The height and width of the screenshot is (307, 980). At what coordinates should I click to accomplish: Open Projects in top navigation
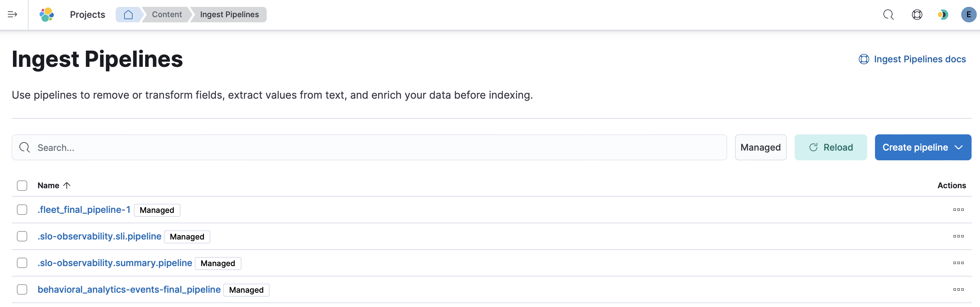[x=87, y=15]
